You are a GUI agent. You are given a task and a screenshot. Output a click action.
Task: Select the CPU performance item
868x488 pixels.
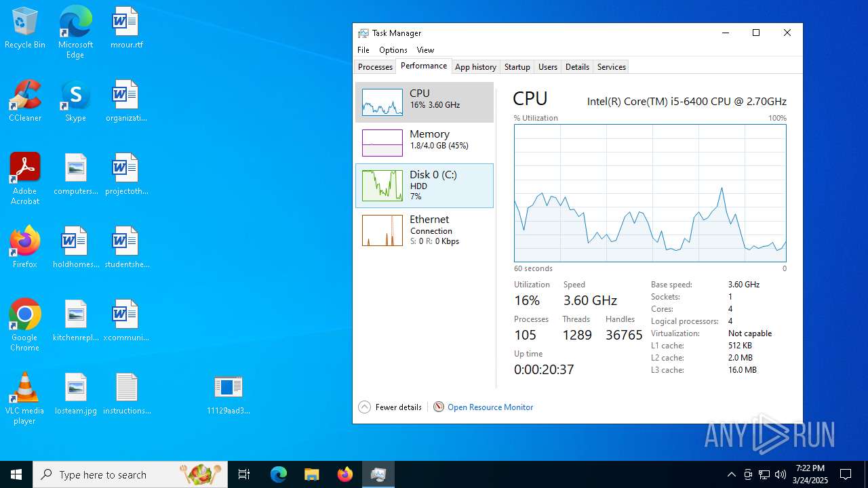pos(425,102)
